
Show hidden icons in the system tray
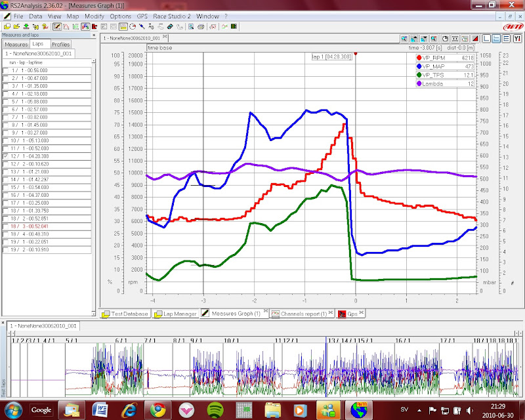(x=419, y=410)
